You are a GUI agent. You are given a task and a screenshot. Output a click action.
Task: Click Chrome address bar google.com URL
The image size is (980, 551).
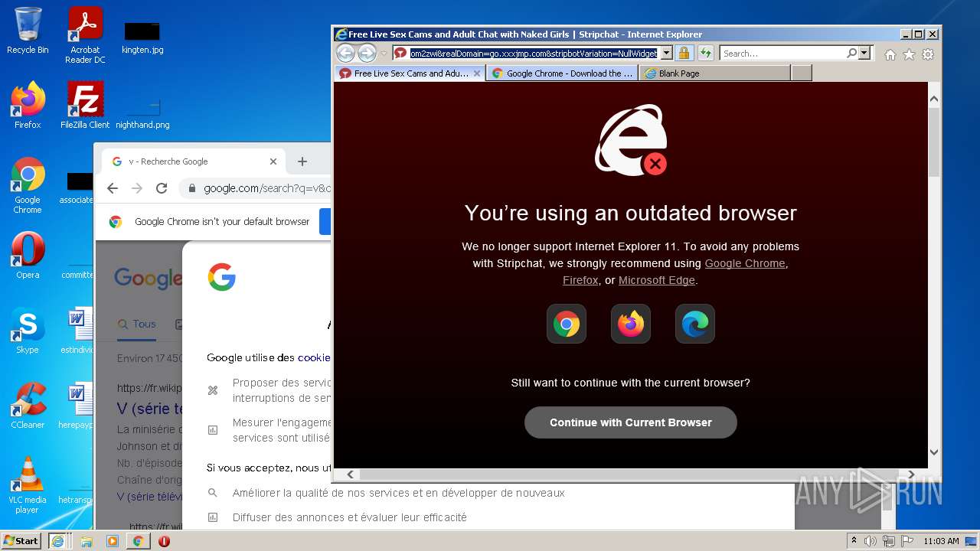(x=267, y=188)
